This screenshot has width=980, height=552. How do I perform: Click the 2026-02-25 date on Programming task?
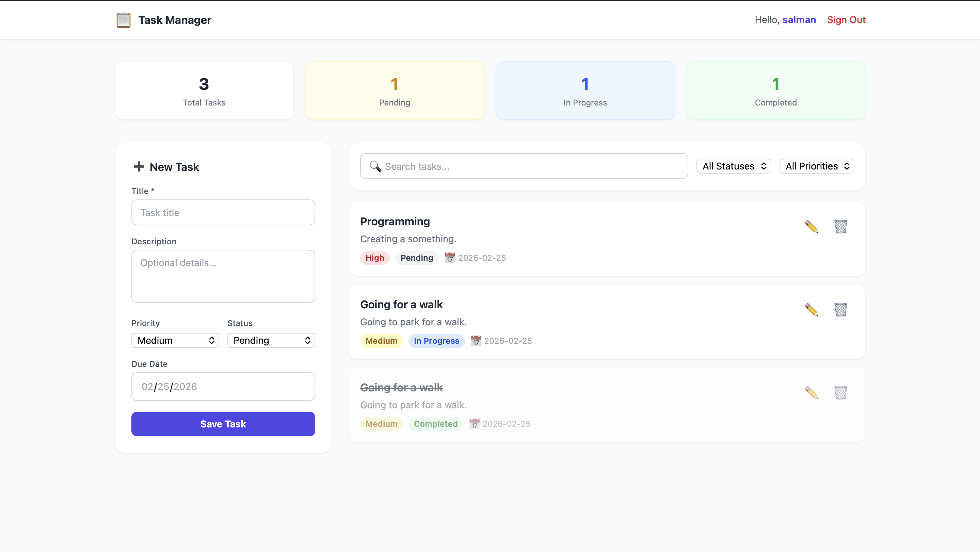(482, 258)
